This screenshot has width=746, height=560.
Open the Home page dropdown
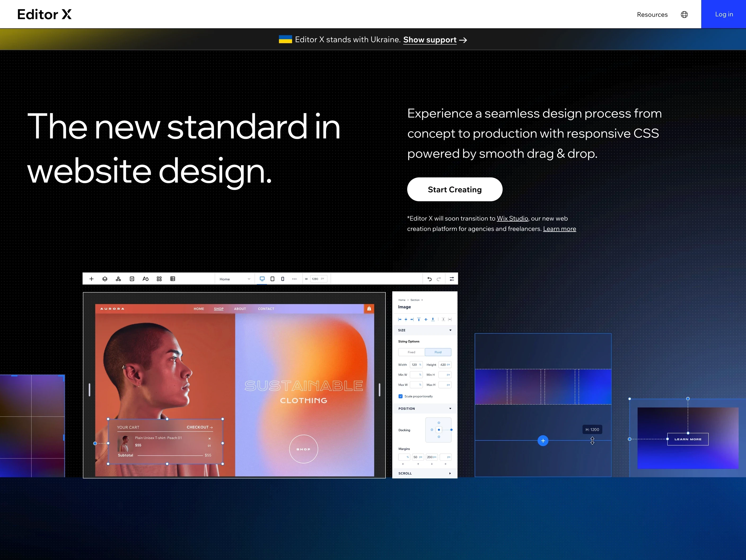click(235, 279)
